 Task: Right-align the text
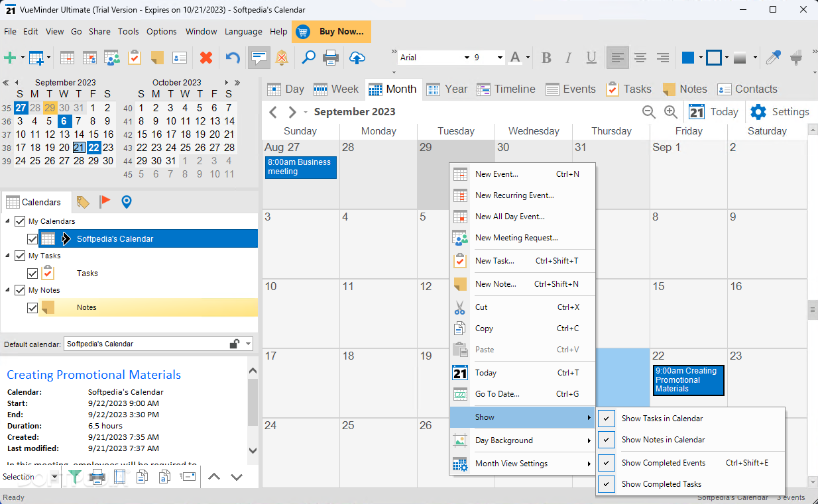pos(662,58)
